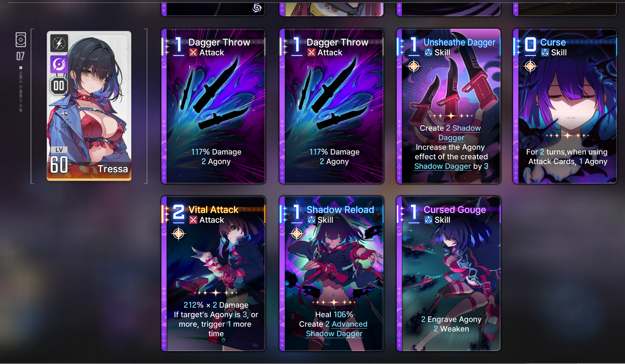Click the epiphany spark icon on Curse card
This screenshot has height=364, width=625.
tap(530, 66)
